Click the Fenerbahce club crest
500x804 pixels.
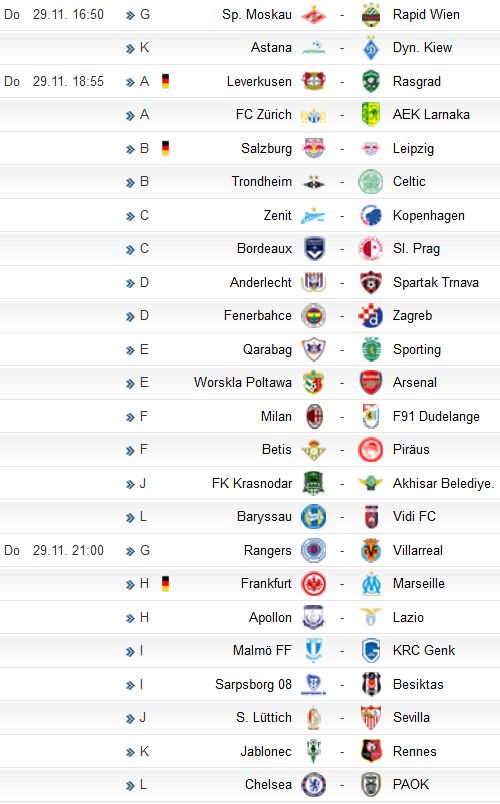pos(313,316)
